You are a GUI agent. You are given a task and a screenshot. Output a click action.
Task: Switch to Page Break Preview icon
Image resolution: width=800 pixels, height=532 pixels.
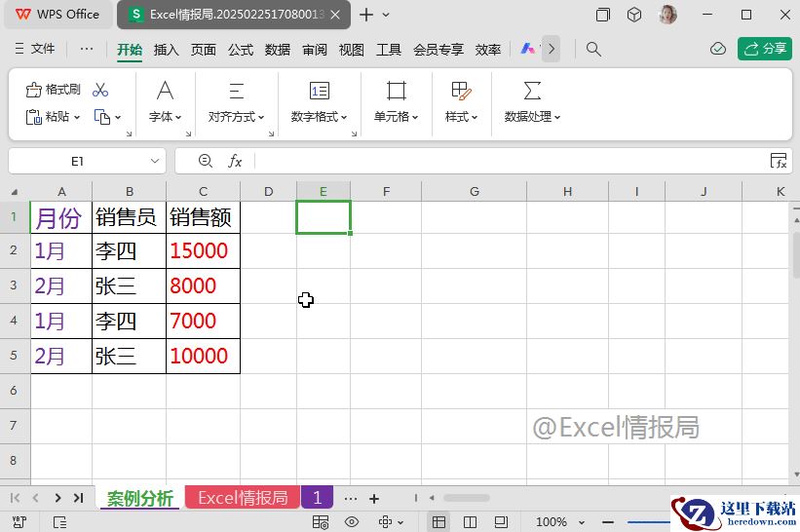click(x=501, y=522)
